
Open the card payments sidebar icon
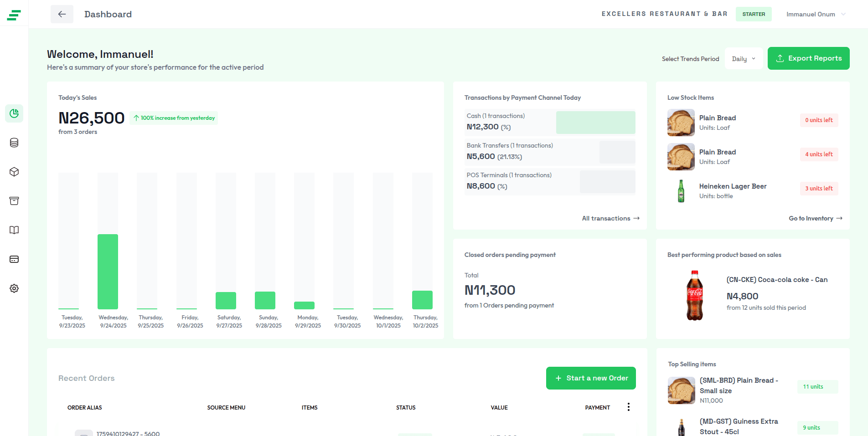(14, 259)
